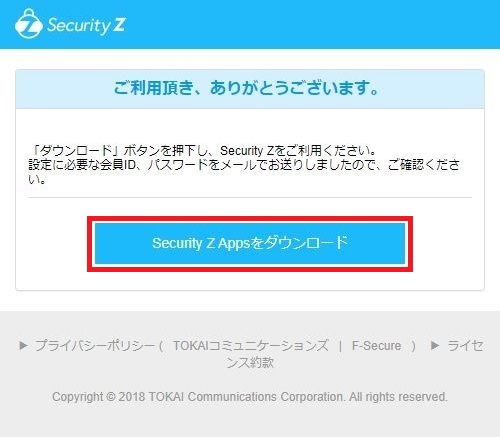Viewport: 500px width, 437px height.
Task: Click the triangle arrow before プライバシーポリシー
Action: [23, 345]
